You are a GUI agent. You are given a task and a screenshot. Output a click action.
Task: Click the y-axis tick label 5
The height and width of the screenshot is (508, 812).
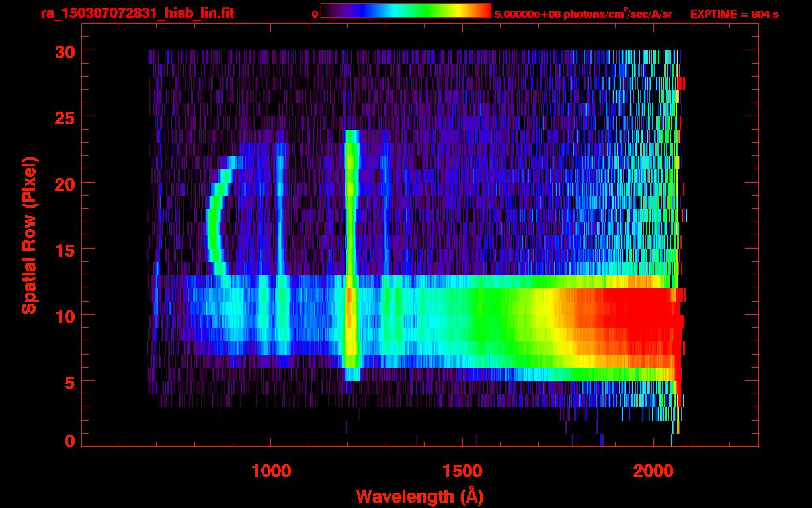pos(69,382)
